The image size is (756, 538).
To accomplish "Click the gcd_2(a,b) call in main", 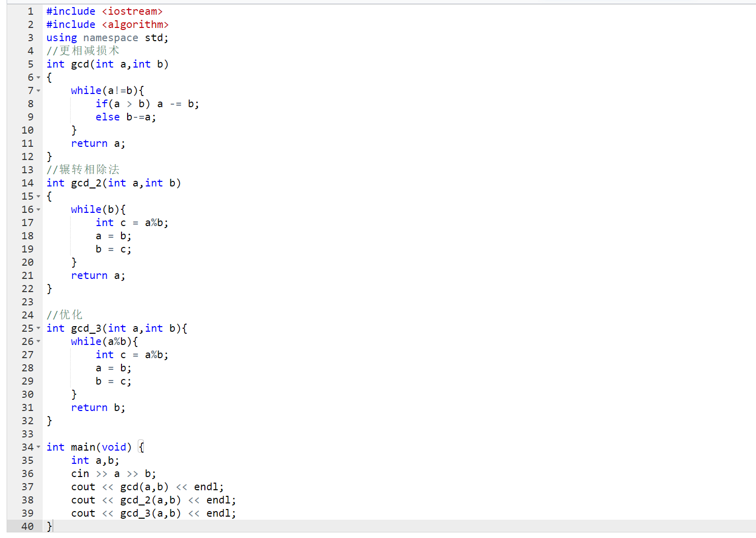I will coord(150,500).
